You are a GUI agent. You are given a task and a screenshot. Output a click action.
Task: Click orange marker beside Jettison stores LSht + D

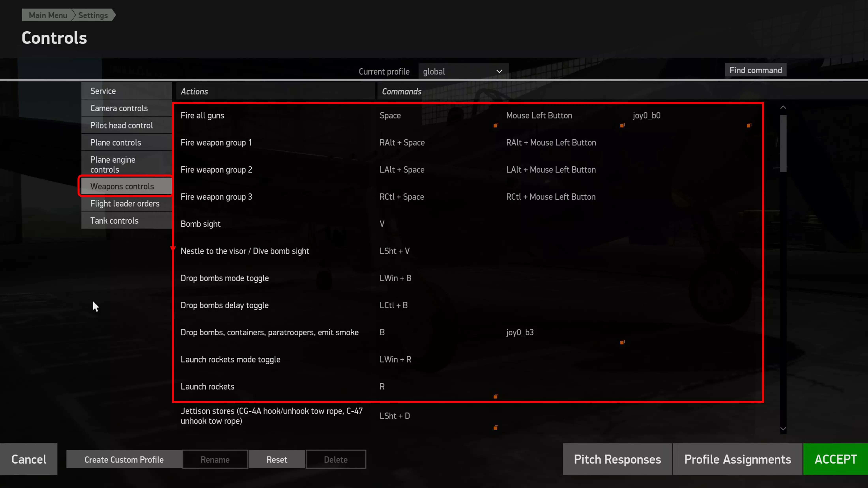click(x=496, y=428)
